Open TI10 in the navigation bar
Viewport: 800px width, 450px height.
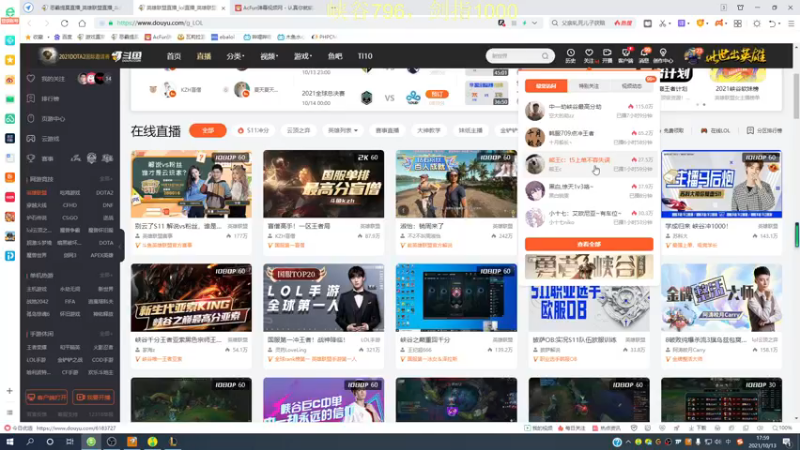click(365, 56)
